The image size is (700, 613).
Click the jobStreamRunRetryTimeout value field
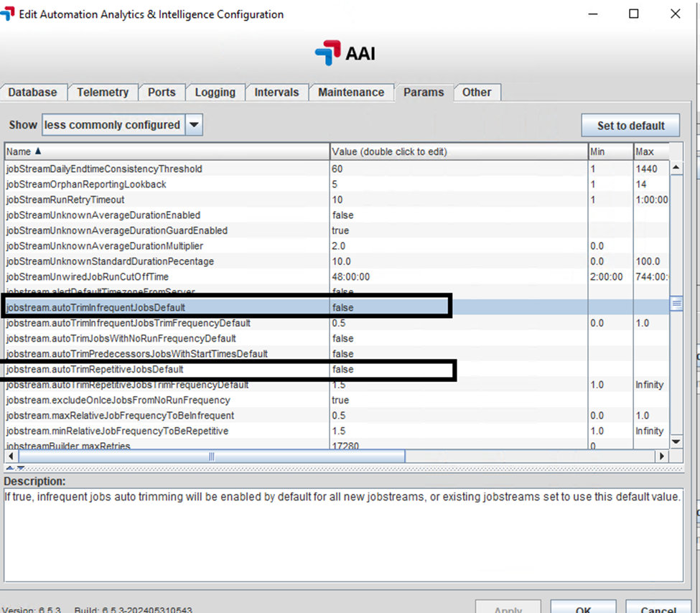337,200
